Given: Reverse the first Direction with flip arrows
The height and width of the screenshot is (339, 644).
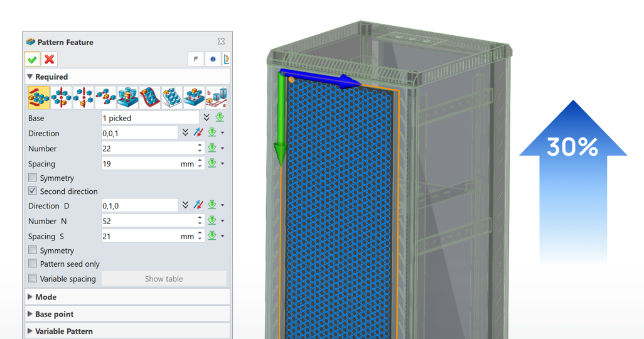Looking at the screenshot, I should (x=199, y=133).
